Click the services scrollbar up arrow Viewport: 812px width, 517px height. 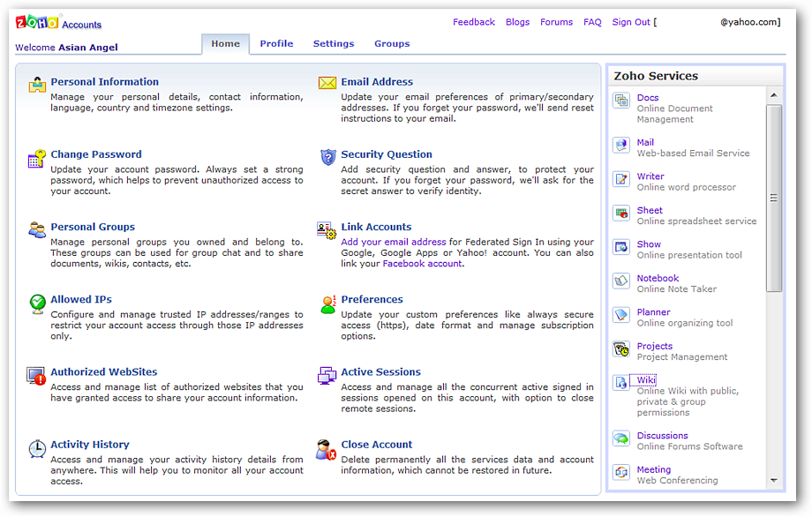pyautogui.click(x=774, y=95)
